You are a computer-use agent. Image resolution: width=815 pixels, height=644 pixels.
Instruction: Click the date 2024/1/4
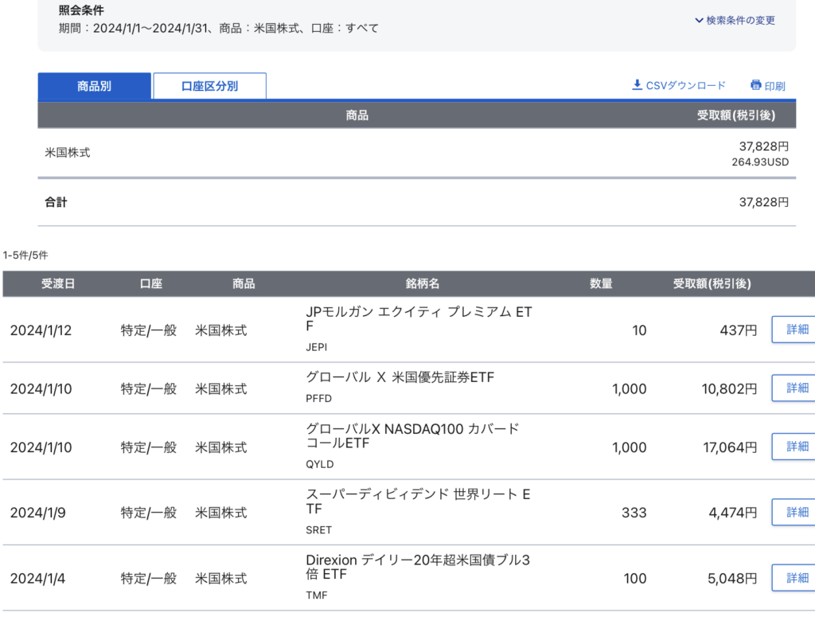38,579
